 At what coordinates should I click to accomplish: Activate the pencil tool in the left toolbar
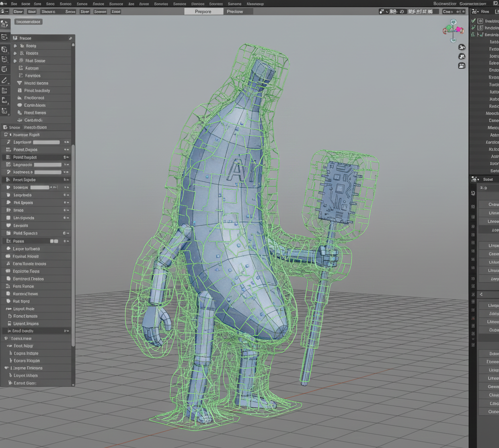coord(5,80)
